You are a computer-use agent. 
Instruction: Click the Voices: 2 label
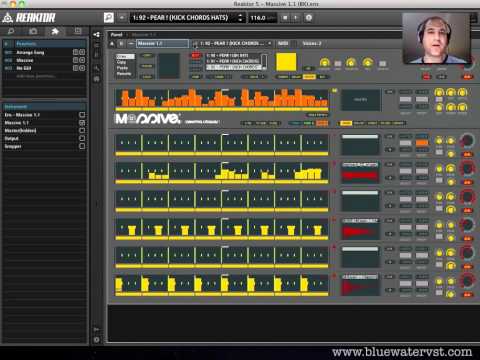point(312,44)
